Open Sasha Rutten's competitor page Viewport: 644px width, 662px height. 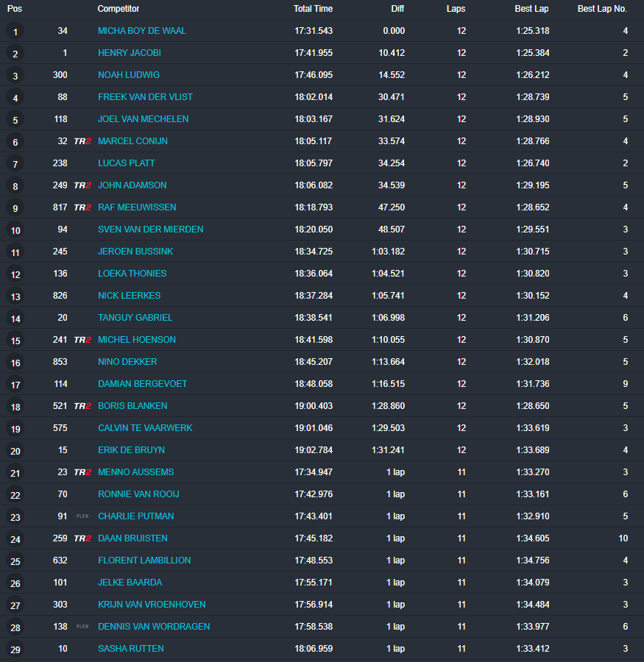coord(131,649)
